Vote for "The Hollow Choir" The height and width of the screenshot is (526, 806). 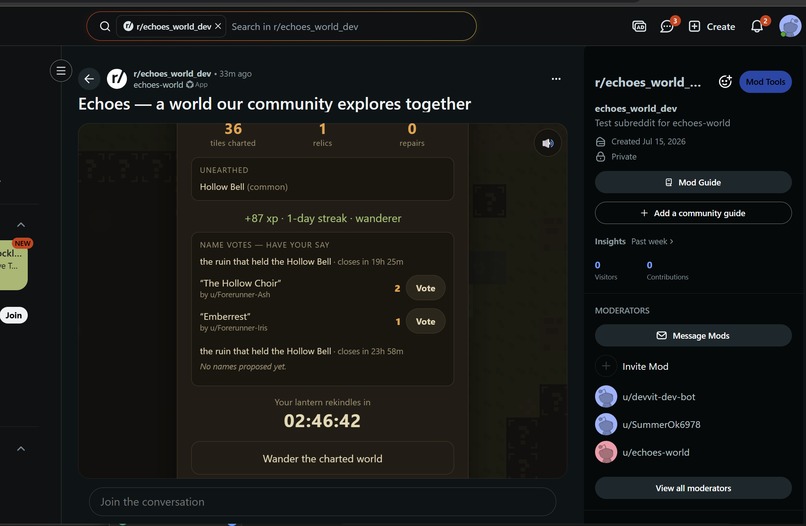click(425, 288)
